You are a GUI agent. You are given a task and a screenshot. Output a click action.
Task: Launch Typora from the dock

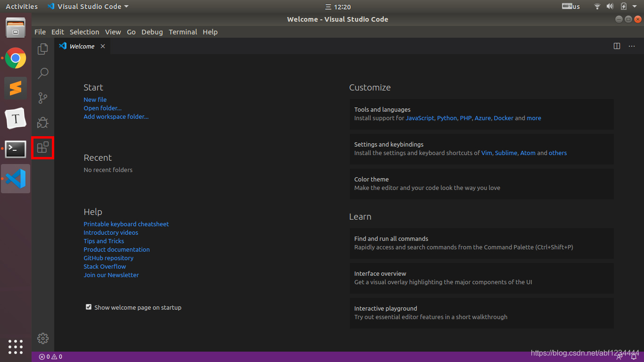16,119
